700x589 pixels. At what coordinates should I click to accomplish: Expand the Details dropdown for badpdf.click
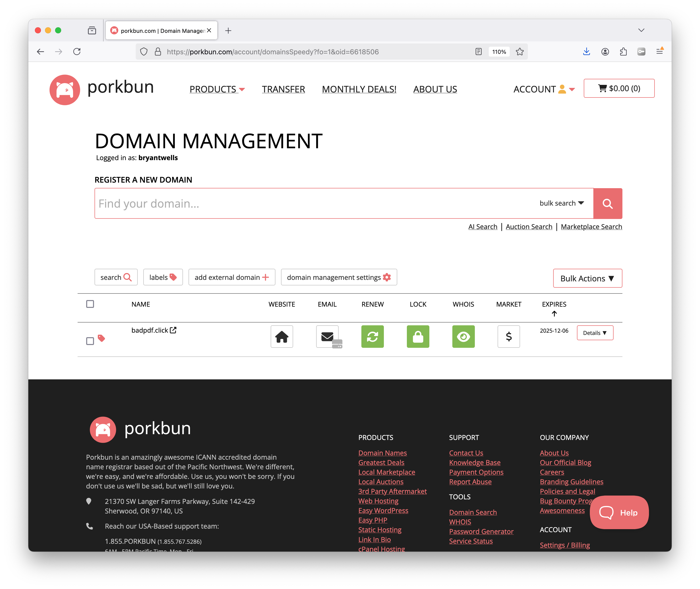pos(595,333)
